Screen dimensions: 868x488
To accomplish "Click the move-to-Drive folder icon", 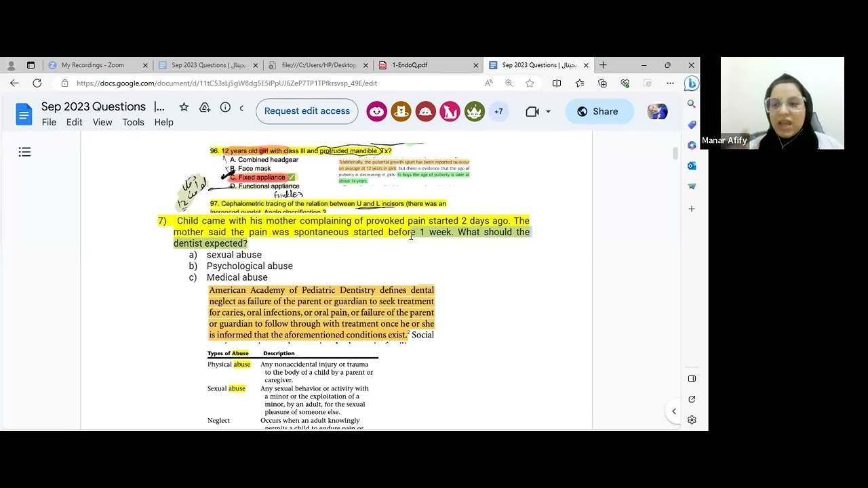I will pyautogui.click(x=205, y=107).
